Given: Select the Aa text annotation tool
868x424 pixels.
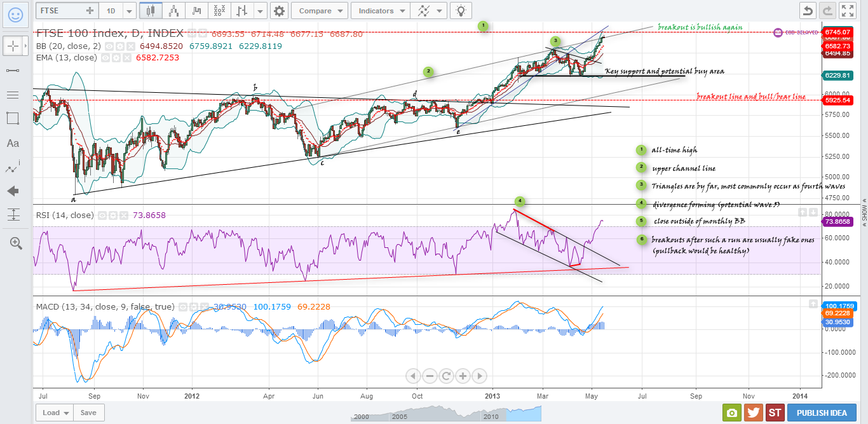Looking at the screenshot, I should [x=13, y=143].
